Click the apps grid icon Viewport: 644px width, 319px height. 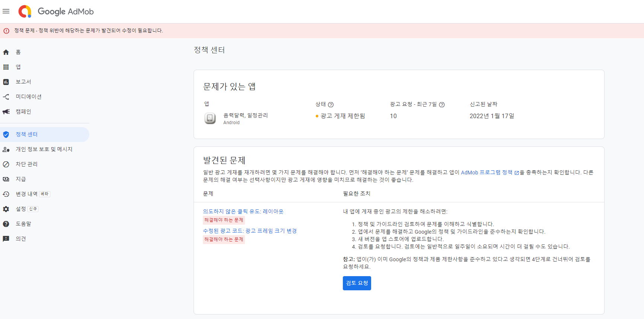click(x=6, y=67)
